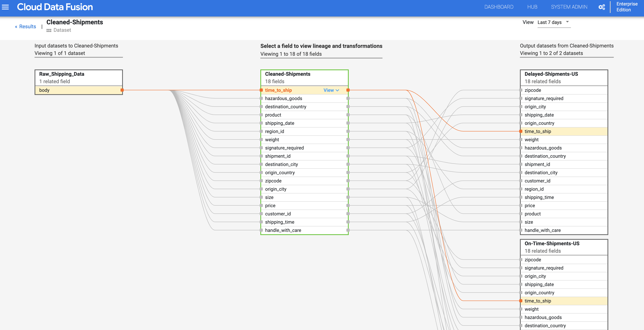Select zipcode in Delayed-Shipments-US dataset
644x330 pixels.
[x=533, y=90]
